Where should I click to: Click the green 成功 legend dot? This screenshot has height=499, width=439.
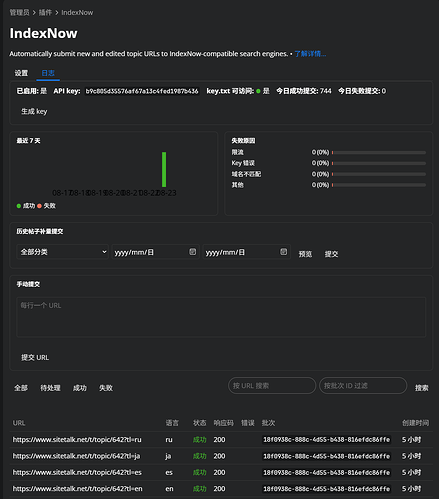19,206
